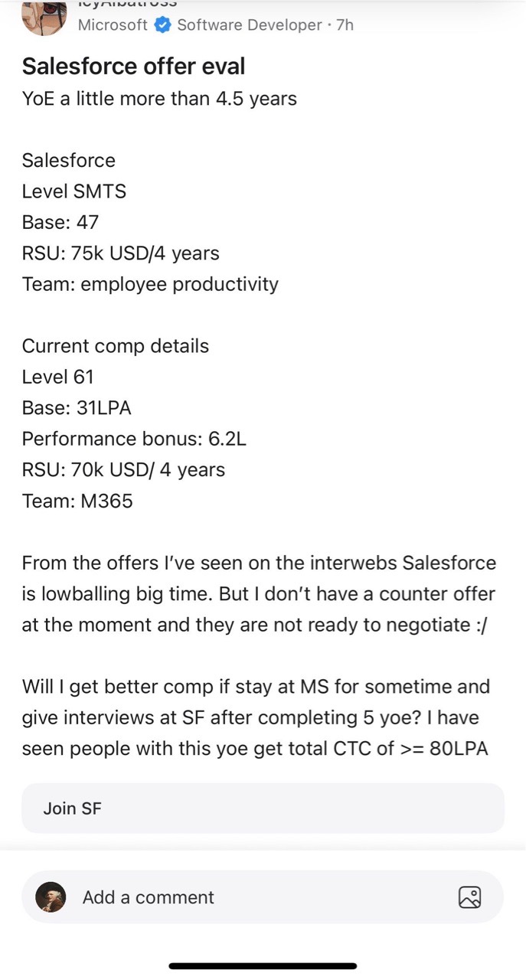The height and width of the screenshot is (980, 526).
Task: Tap the home indicator bar at bottom
Action: 263,966
